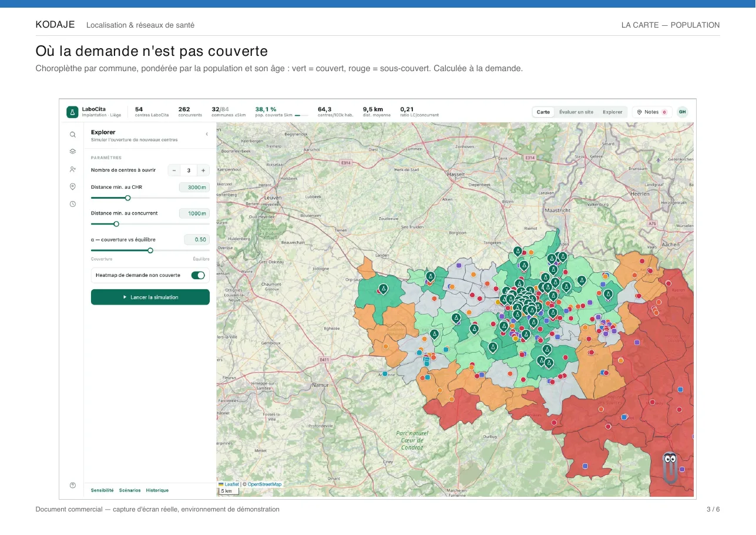Click the 0.50 alpha value field
The height and width of the screenshot is (535, 756).
click(x=197, y=239)
